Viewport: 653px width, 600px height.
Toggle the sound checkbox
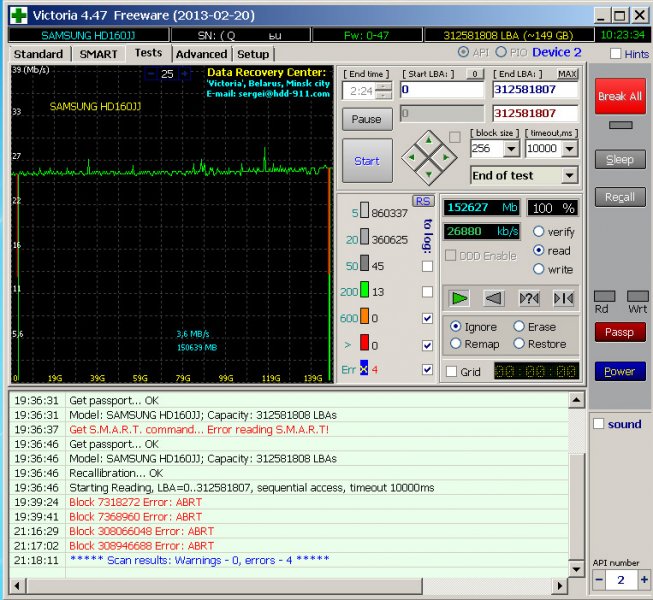[x=598, y=424]
